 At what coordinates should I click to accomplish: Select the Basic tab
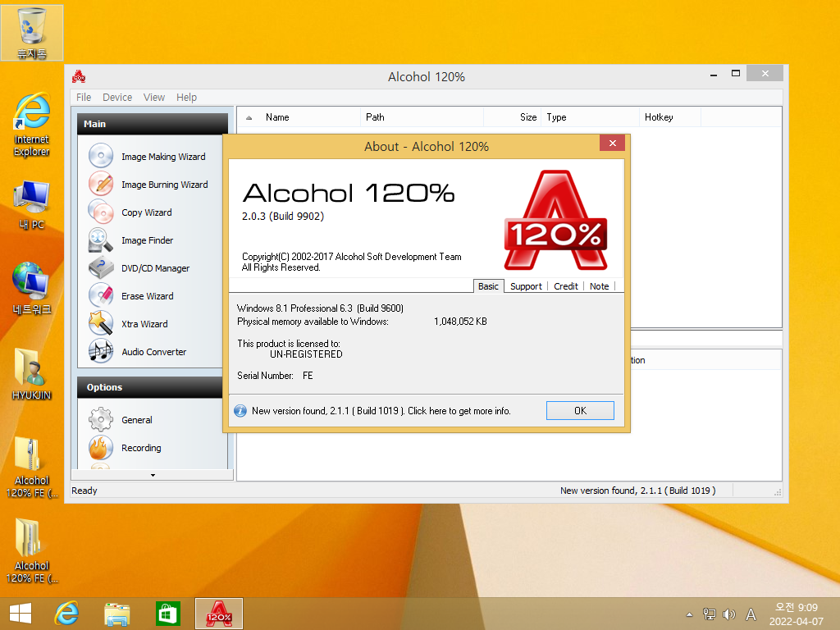pos(488,286)
